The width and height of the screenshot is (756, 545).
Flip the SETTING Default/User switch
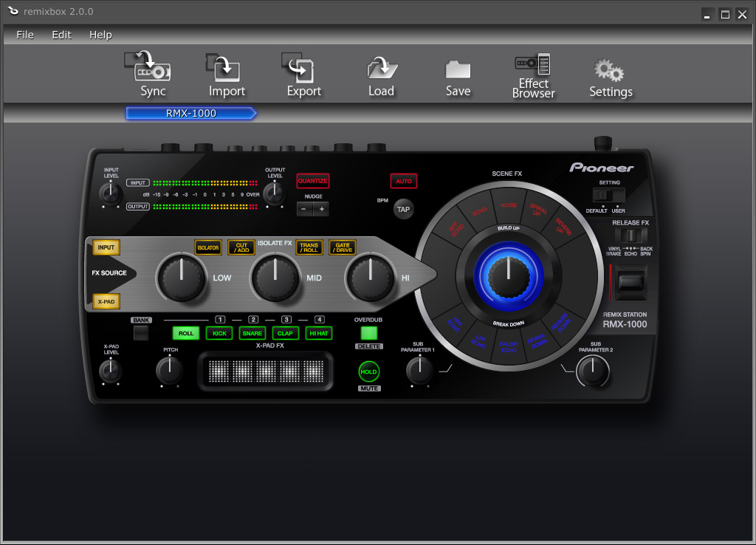point(609,196)
